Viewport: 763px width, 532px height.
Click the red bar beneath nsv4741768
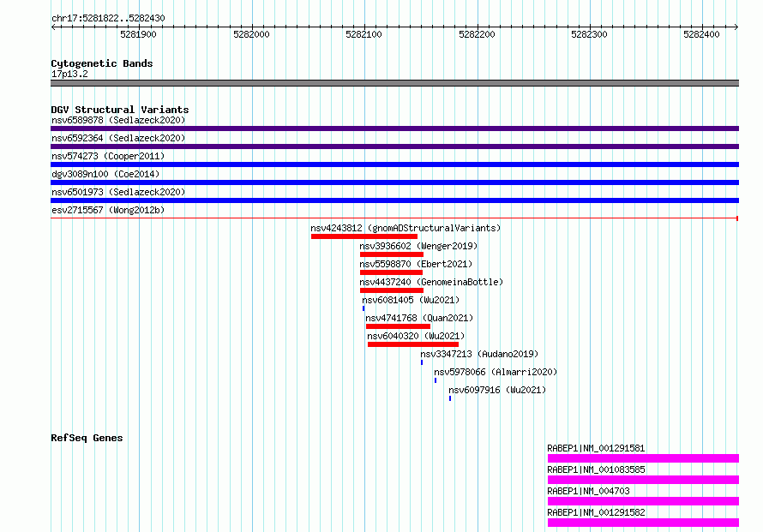coord(398,326)
